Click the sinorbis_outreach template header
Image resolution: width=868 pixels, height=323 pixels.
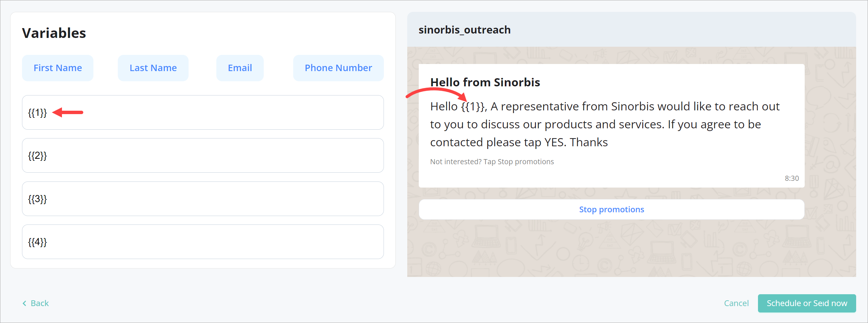pyautogui.click(x=465, y=30)
